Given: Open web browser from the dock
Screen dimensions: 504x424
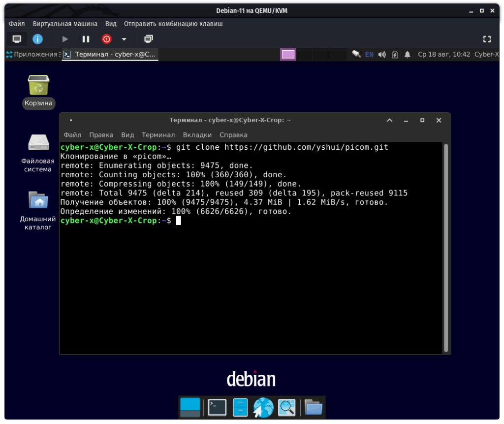Looking at the screenshot, I should [x=263, y=407].
